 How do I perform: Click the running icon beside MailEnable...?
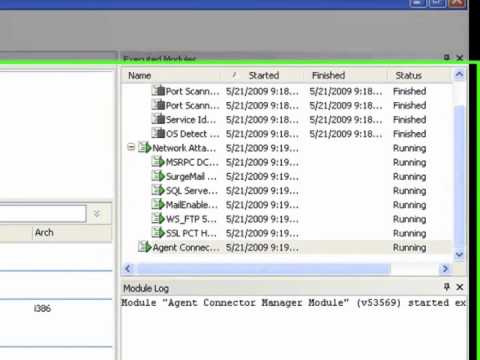point(158,204)
